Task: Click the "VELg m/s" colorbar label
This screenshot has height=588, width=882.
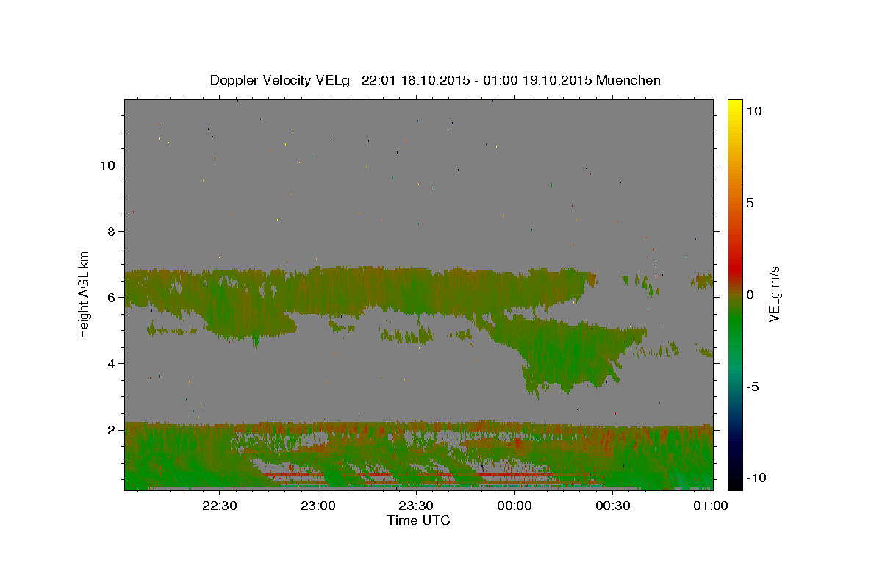Action: click(774, 294)
